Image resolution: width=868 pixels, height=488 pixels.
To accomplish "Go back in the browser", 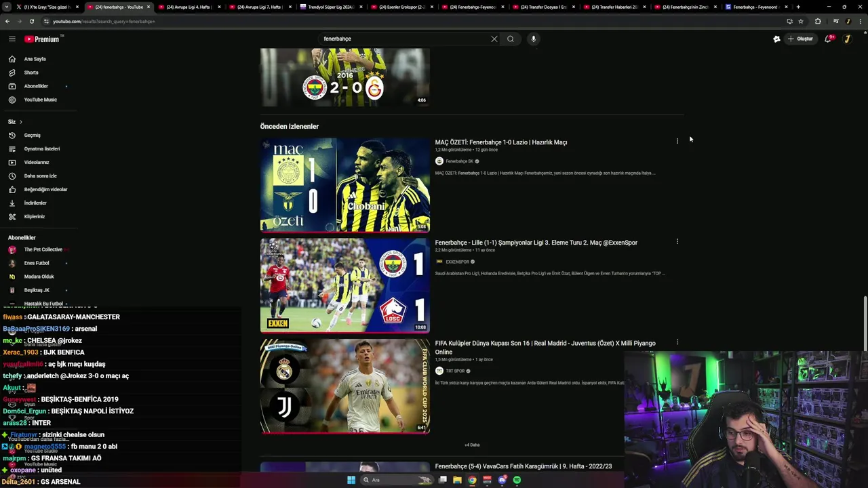I will pyautogui.click(x=7, y=21).
